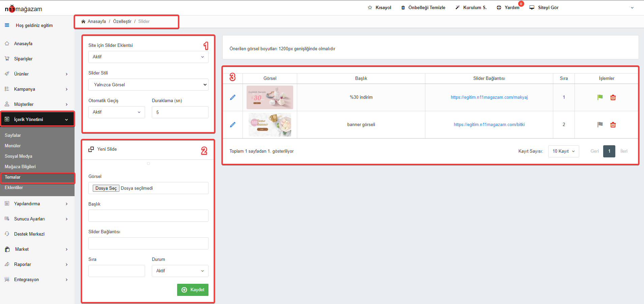Viewport: 644px width, 304px height.
Task: Go to page 1 in pagination
Action: (x=609, y=151)
